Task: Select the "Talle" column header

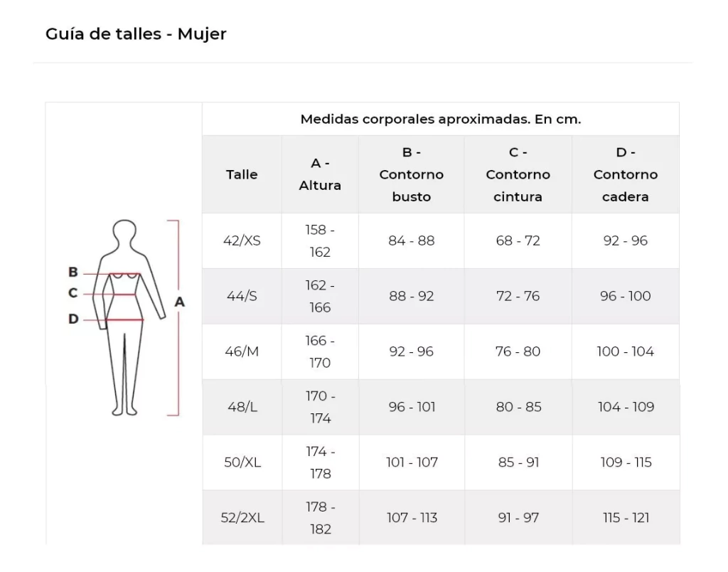Action: tap(242, 174)
